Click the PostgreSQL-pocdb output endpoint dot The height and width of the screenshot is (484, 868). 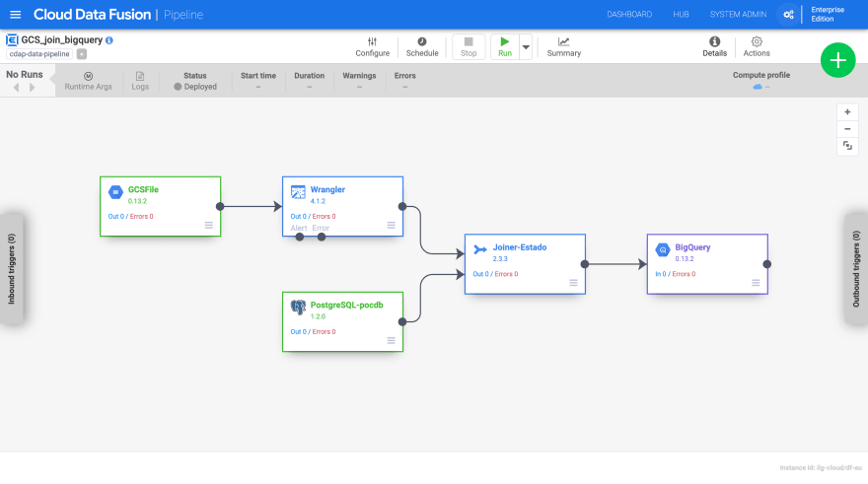402,321
